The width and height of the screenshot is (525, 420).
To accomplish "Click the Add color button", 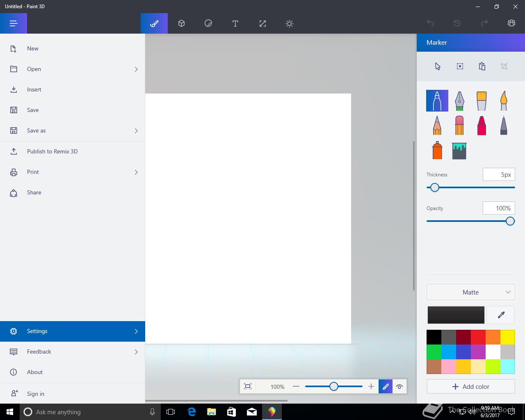I will point(470,386).
